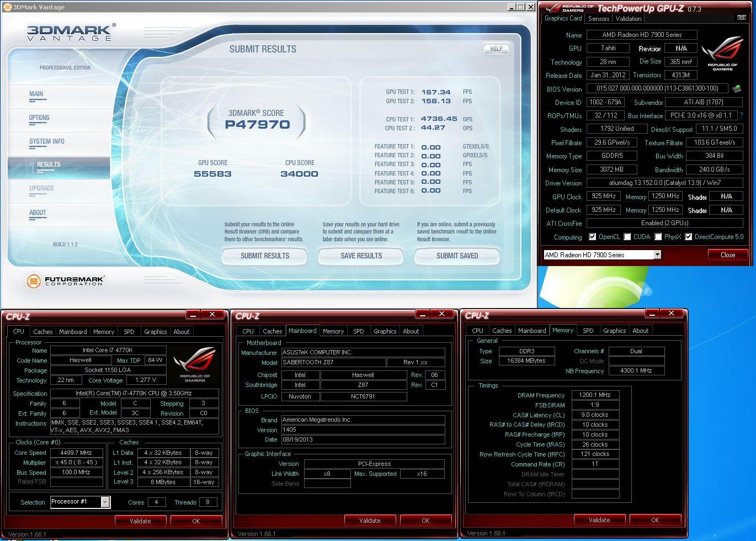The height and width of the screenshot is (541, 756).
Task: Click the BIOS date 08/19/2013
Action: (x=363, y=440)
